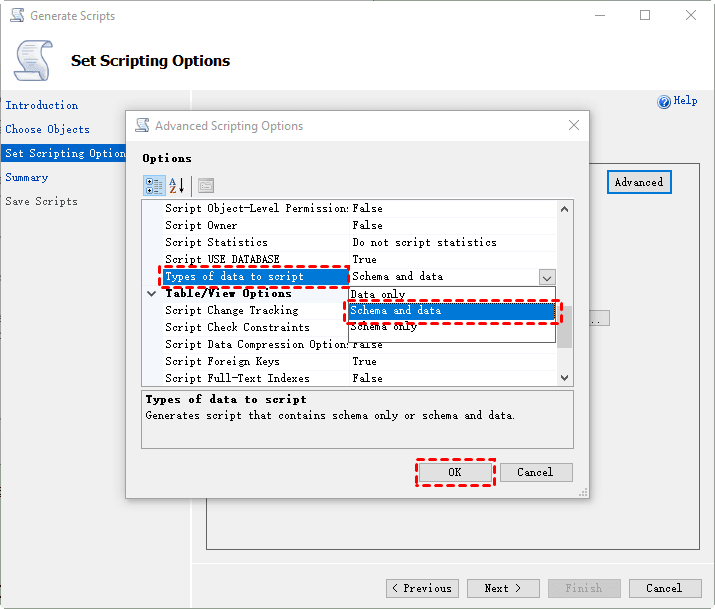Choose 'Schema and data' from dropdown list
The width and height of the screenshot is (715, 609).
[452, 311]
